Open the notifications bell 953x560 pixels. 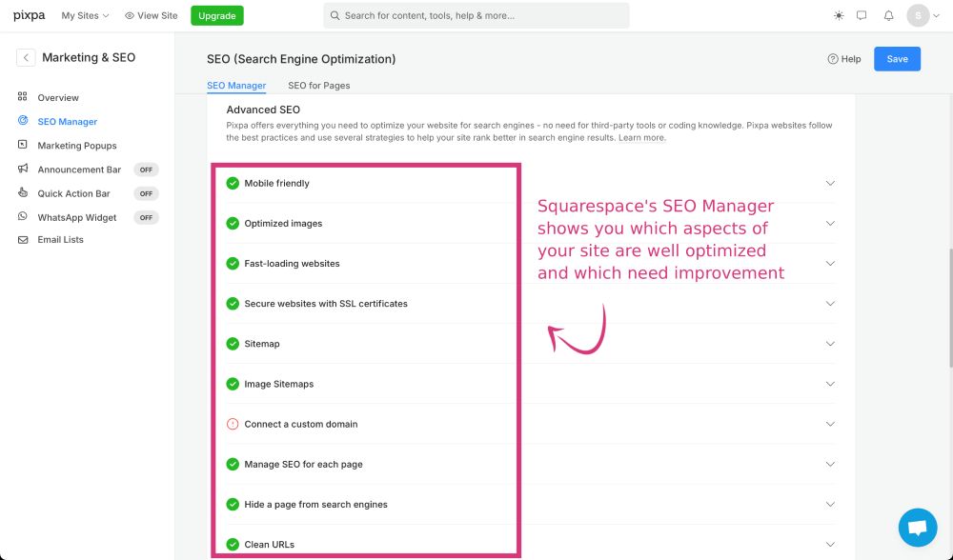[x=888, y=16]
